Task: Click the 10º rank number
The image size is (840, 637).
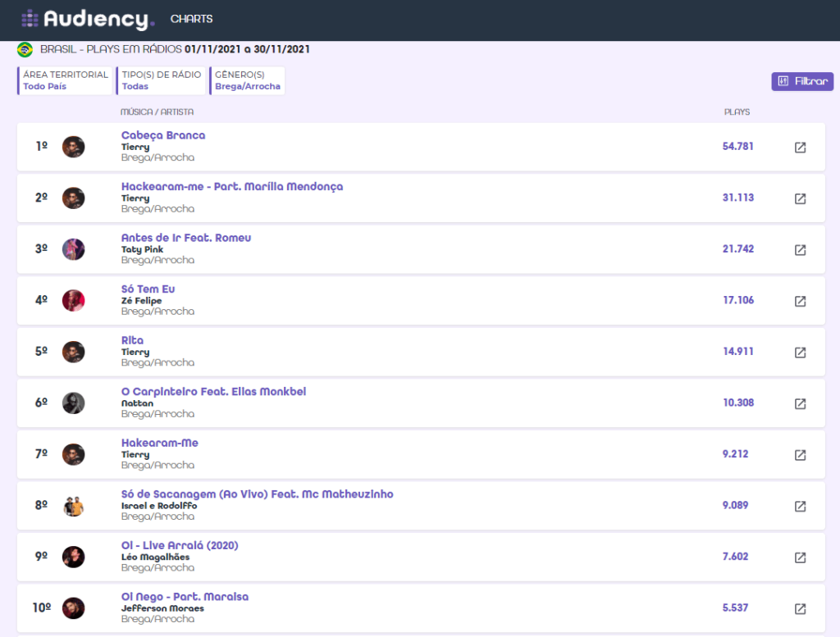Action: pyautogui.click(x=42, y=608)
